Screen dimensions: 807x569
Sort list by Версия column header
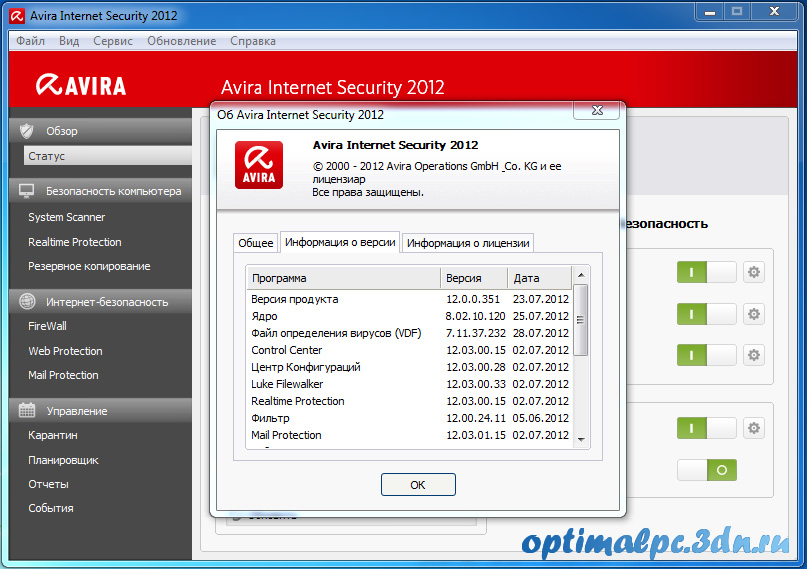pos(474,278)
